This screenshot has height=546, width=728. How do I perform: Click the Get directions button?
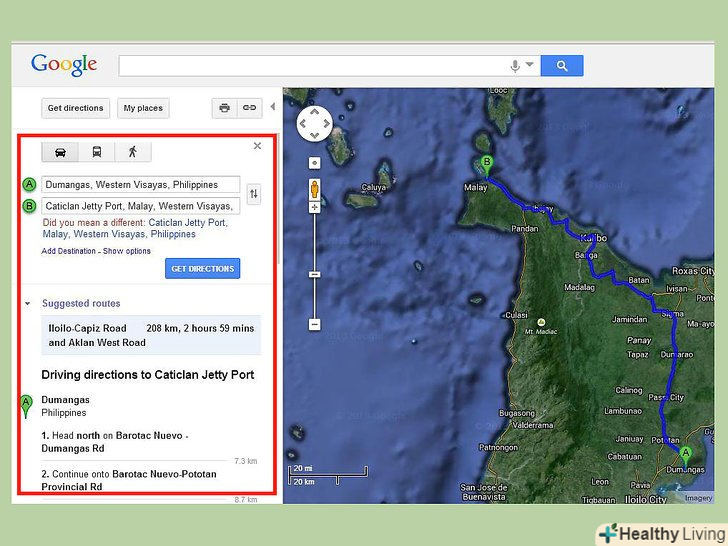(75, 108)
